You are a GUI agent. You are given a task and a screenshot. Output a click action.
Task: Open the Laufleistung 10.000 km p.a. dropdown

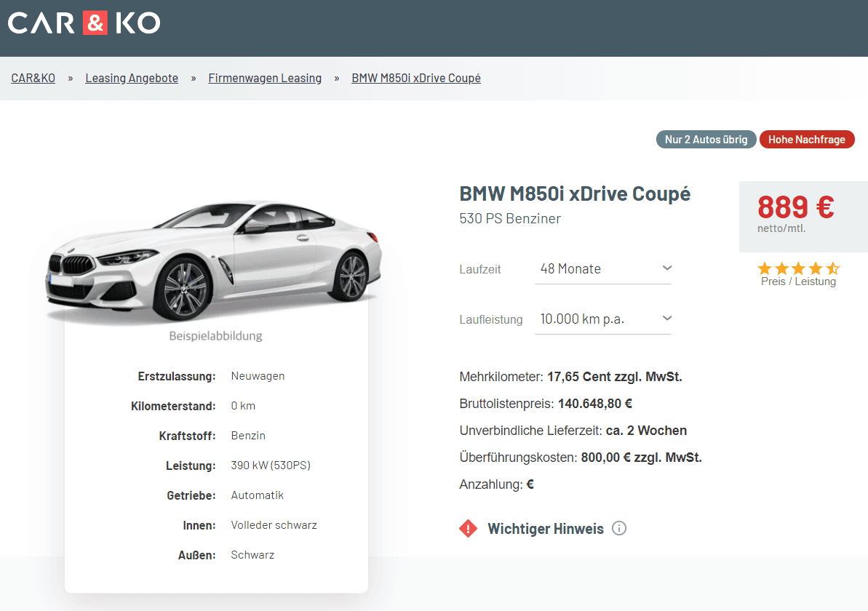tap(603, 319)
